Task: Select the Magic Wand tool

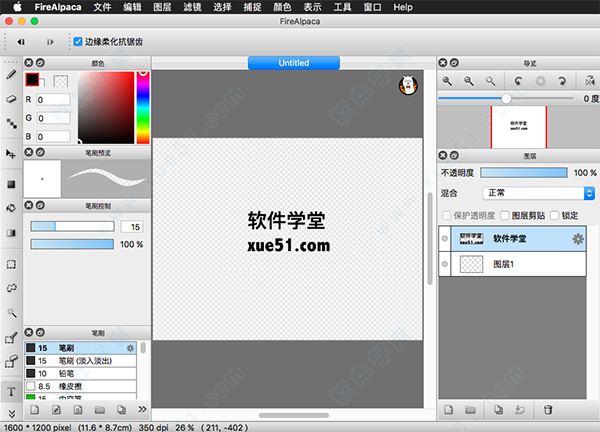Action: click(11, 313)
